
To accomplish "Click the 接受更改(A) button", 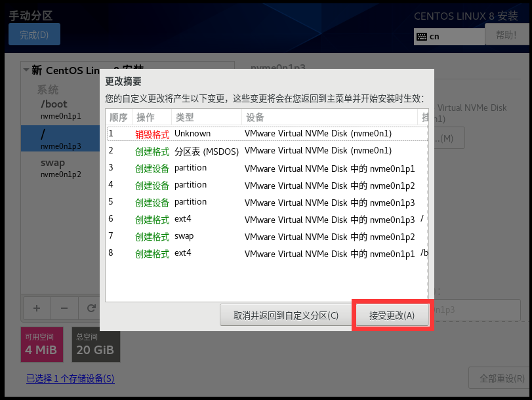I will pyautogui.click(x=392, y=315).
